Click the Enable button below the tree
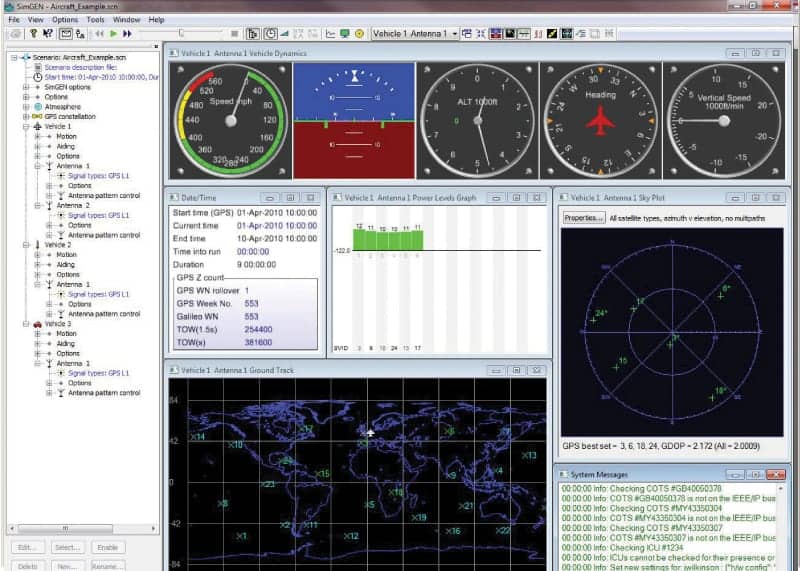 [107, 548]
